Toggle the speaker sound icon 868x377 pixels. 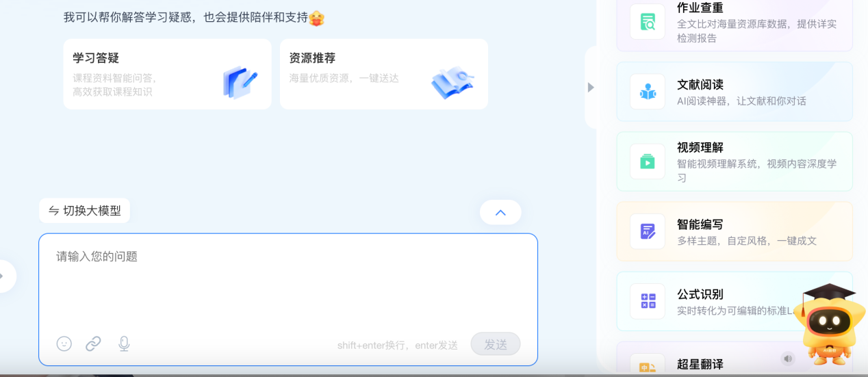[788, 359]
